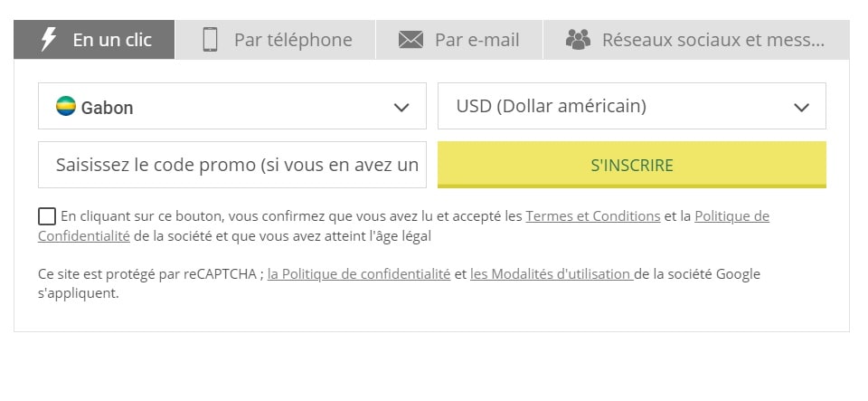This screenshot has width=868, height=401.
Task: Open Google's la Politique de confidentialité link
Action: (x=359, y=273)
